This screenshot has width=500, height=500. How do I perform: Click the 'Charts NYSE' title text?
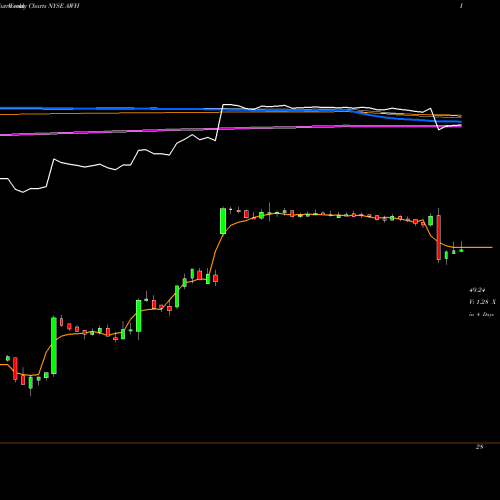pyautogui.click(x=46, y=6)
